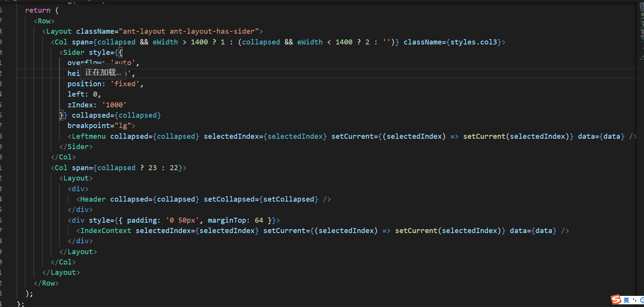Click the closing </Sider> tag

tap(76, 147)
